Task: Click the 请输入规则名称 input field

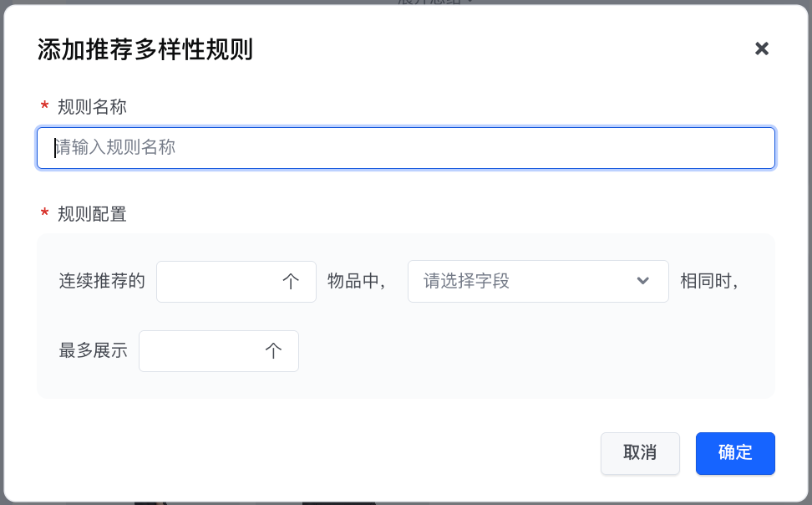Action: [406, 148]
